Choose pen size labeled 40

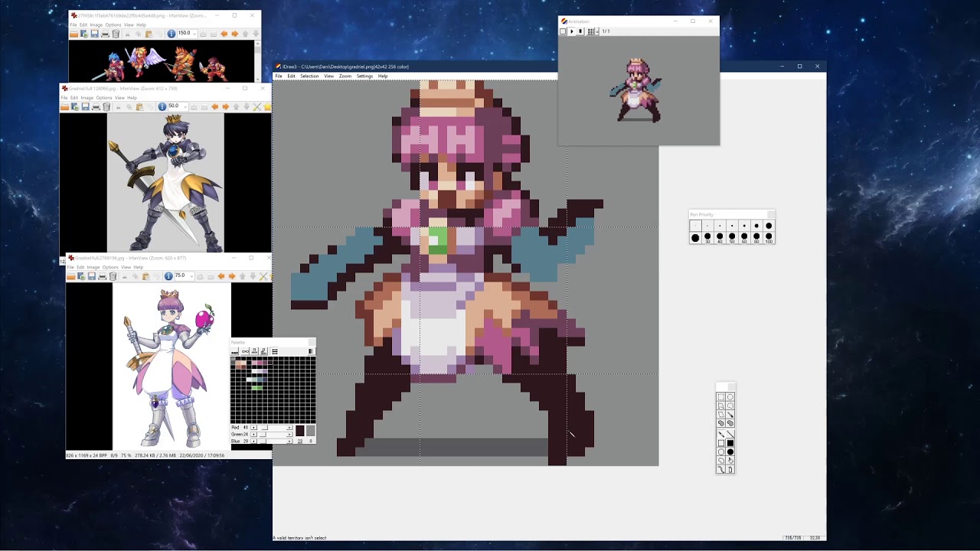pyautogui.click(x=720, y=238)
